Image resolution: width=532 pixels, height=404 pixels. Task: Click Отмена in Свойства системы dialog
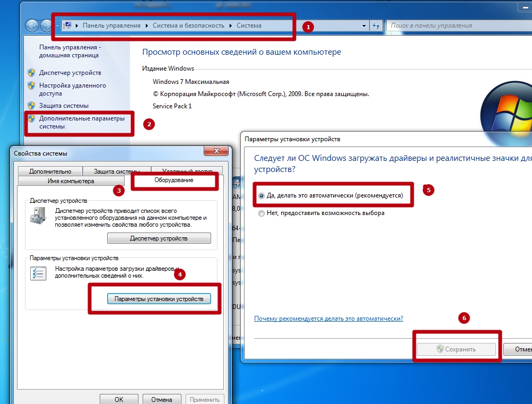click(161, 399)
